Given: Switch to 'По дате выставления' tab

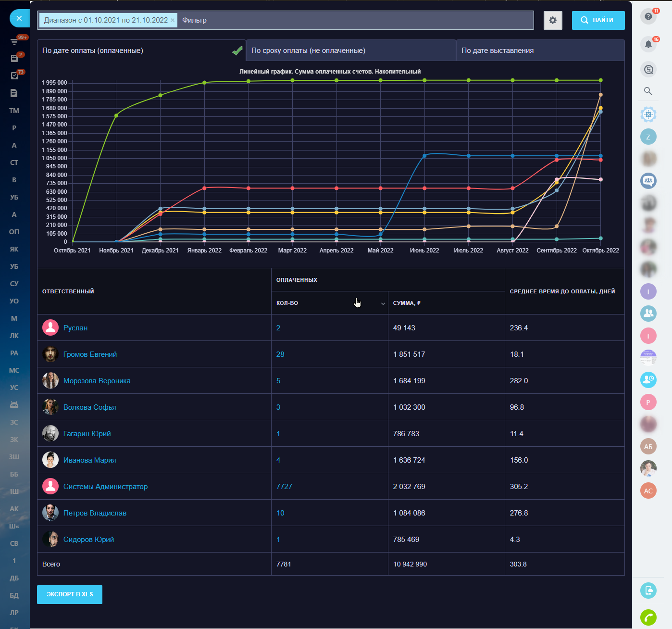Looking at the screenshot, I should point(498,50).
